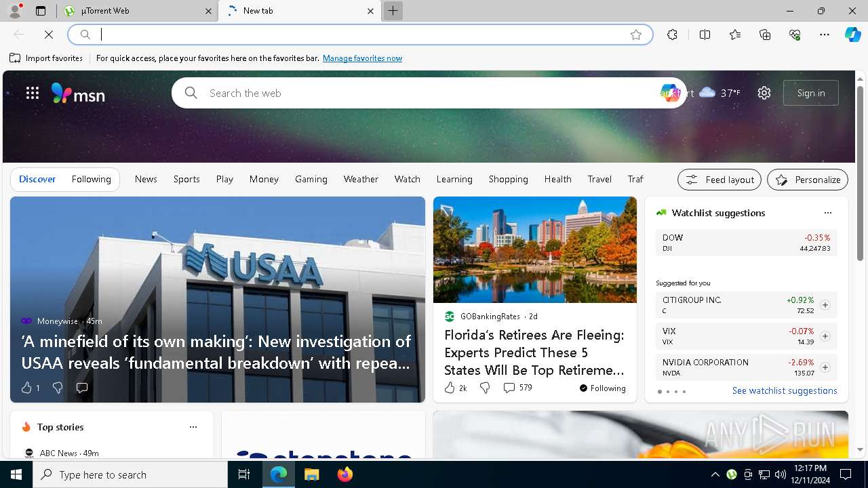This screenshot has height=488, width=868.
Task: Open Florida's Retirees article headline
Action: tap(534, 352)
